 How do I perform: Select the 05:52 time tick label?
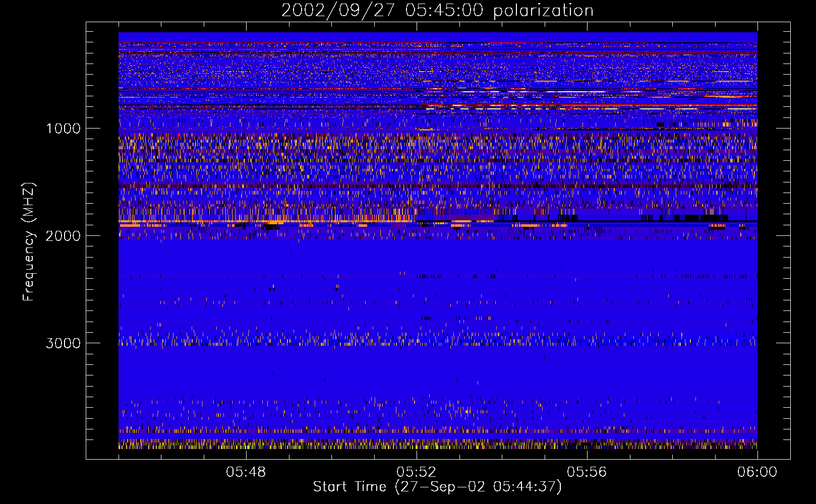tap(417, 472)
